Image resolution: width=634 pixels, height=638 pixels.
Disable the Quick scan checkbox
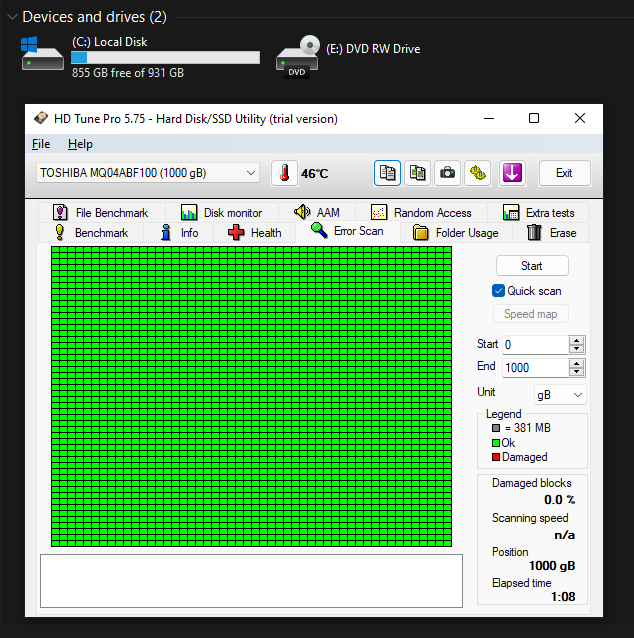(499, 291)
